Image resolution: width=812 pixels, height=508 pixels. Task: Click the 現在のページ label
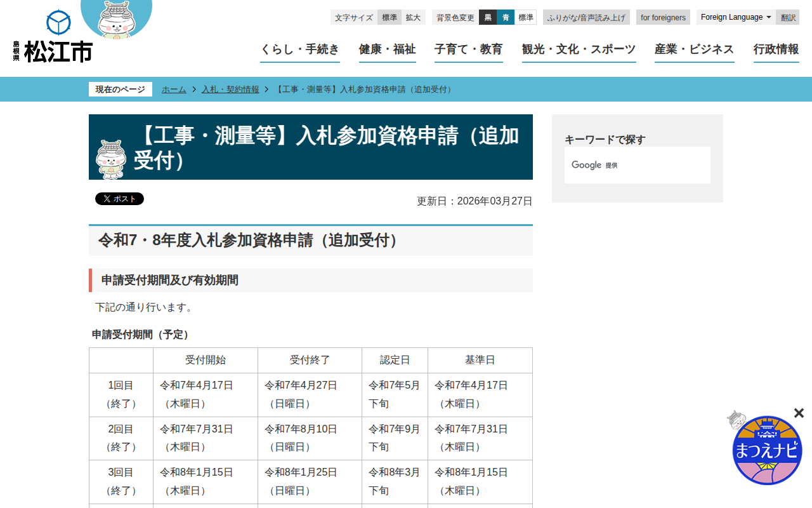tap(121, 90)
